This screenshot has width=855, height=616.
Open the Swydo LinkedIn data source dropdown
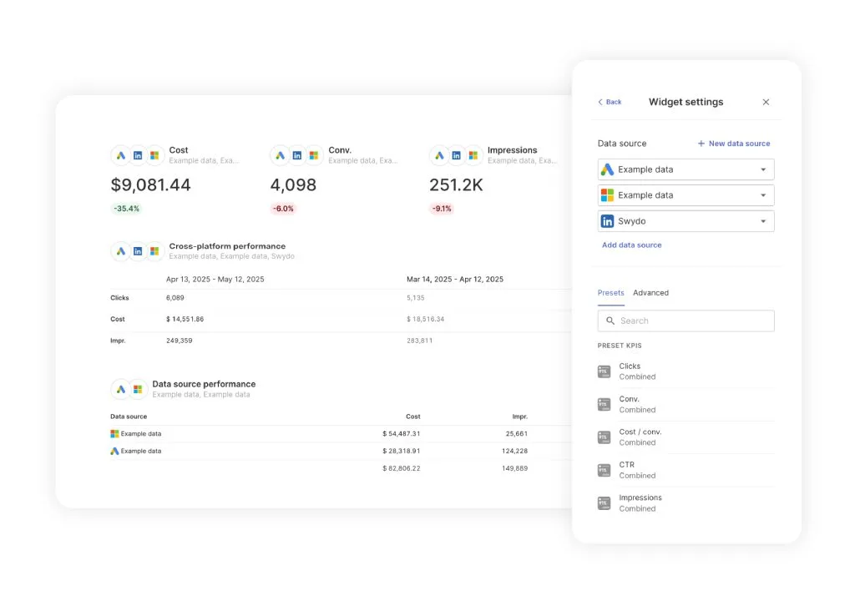pos(686,221)
